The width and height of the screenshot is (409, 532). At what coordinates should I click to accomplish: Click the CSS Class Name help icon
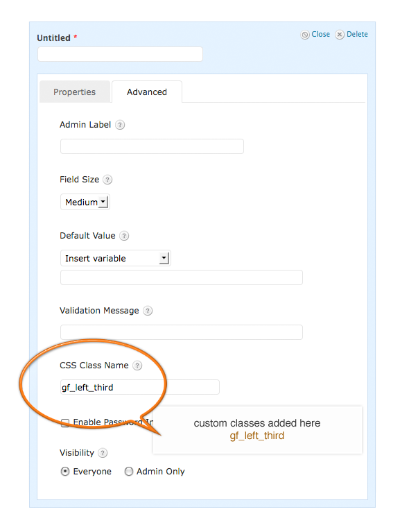137,366
